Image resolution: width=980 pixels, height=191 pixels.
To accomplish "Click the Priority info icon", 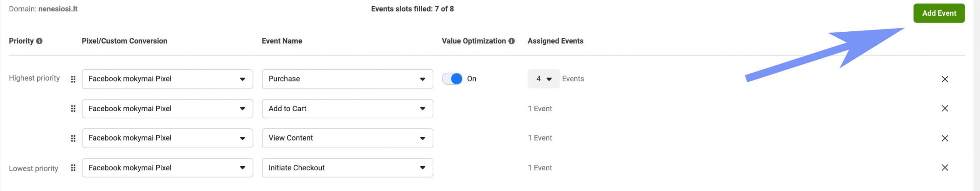I will tap(39, 41).
